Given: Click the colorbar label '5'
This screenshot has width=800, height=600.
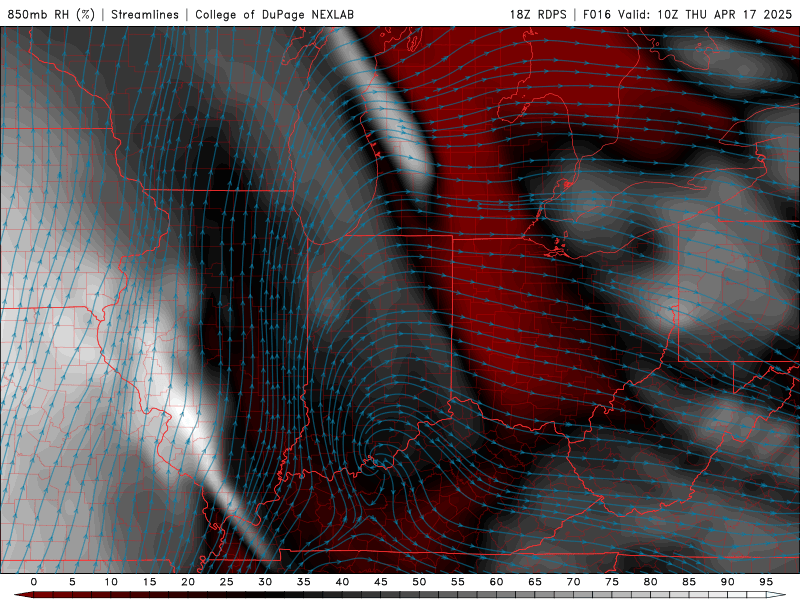Looking at the screenshot, I should pyautogui.click(x=72, y=582).
